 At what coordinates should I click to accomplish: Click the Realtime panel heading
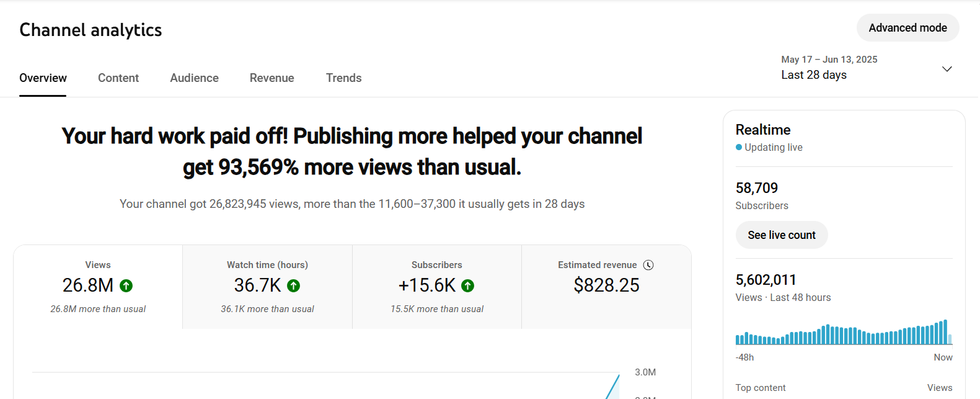tap(763, 130)
